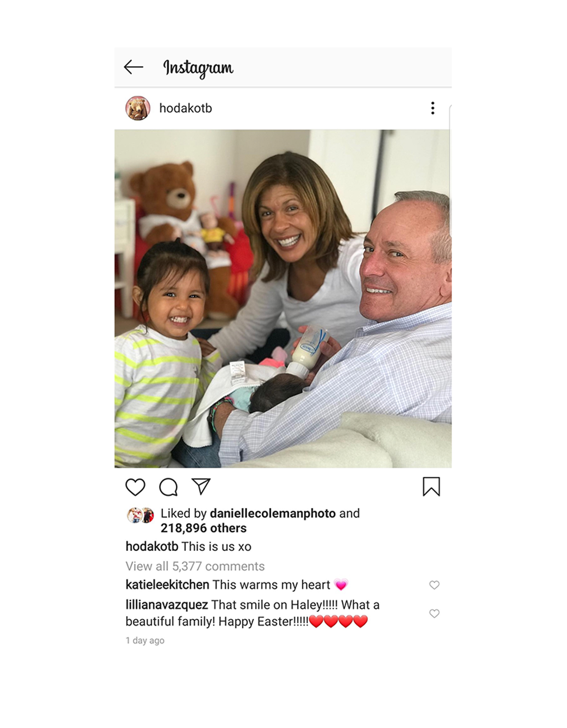Tap the family photo in the post

283,298
